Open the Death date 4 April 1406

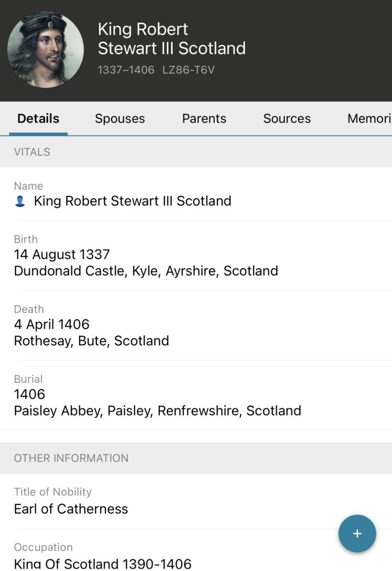51,325
